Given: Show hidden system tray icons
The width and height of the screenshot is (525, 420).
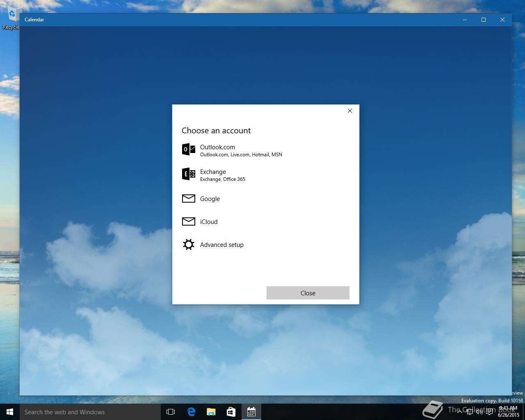Looking at the screenshot, I should tap(460, 412).
